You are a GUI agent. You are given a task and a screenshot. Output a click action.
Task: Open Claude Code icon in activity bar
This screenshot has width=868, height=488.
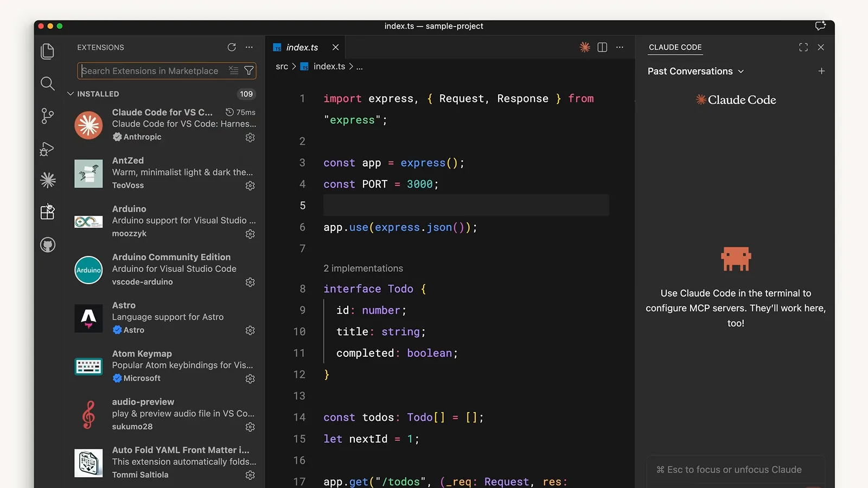pyautogui.click(x=48, y=180)
